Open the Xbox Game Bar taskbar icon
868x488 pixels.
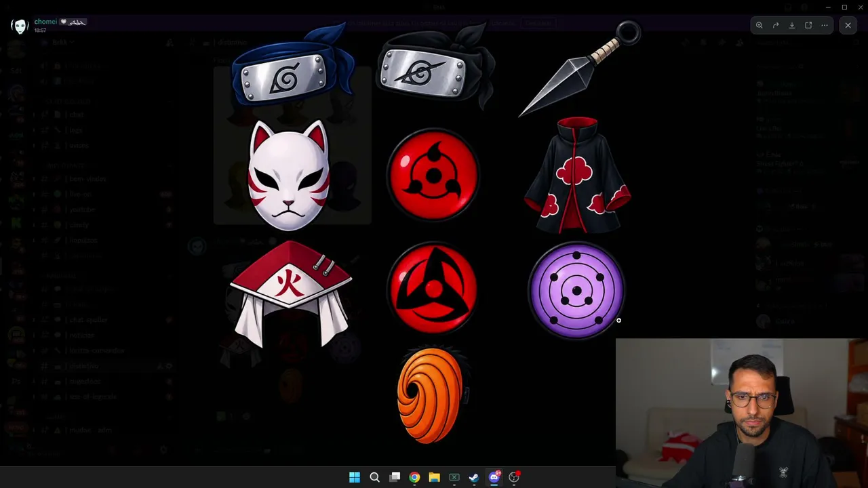(454, 477)
